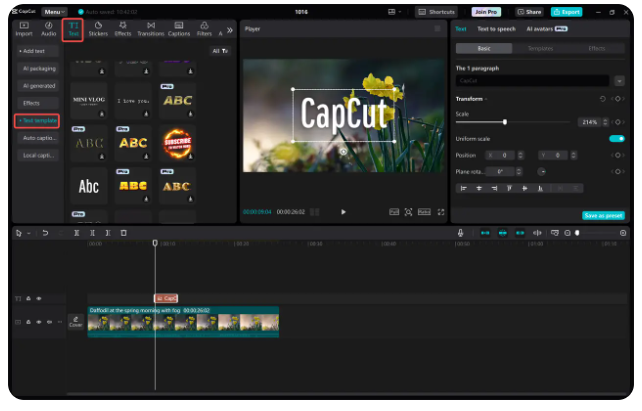This screenshot has width=642, height=411.
Task: Open the Stickers panel
Action: 98,30
